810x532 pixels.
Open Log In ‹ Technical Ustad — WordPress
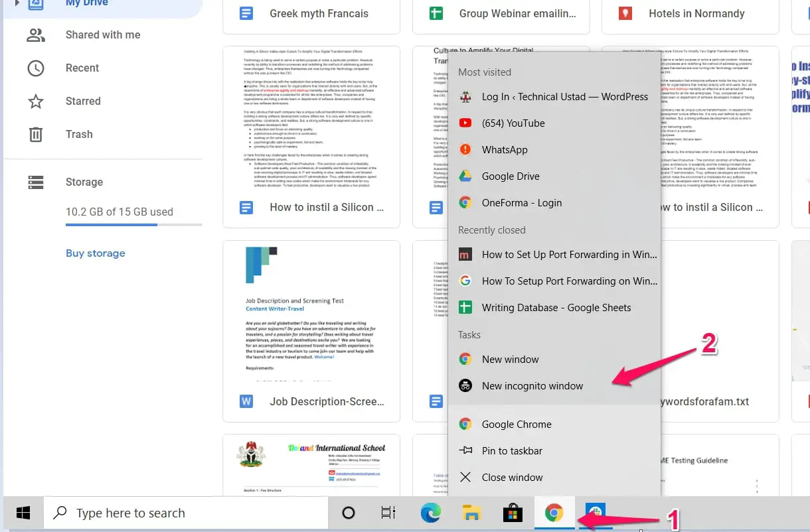coord(554,97)
